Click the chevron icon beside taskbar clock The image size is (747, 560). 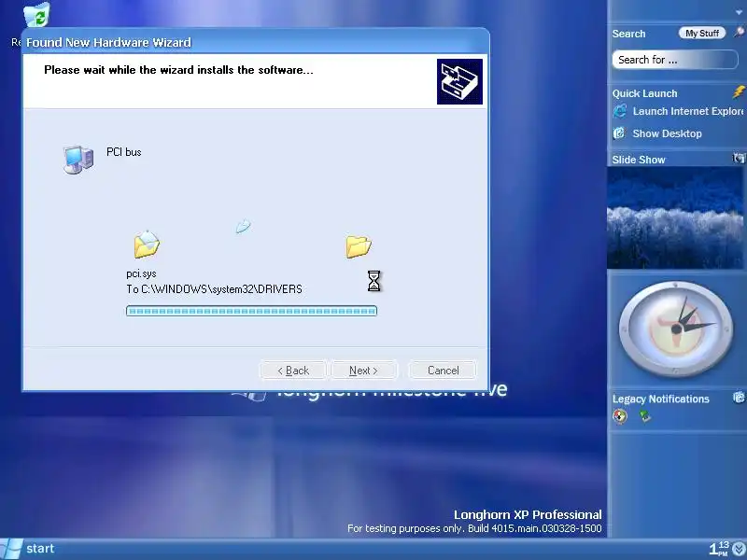pos(739,549)
